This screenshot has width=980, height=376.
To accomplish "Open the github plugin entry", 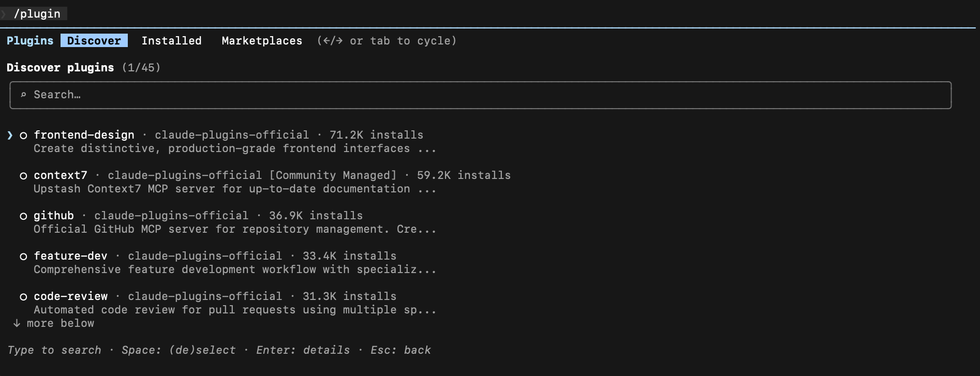I will click(x=54, y=216).
